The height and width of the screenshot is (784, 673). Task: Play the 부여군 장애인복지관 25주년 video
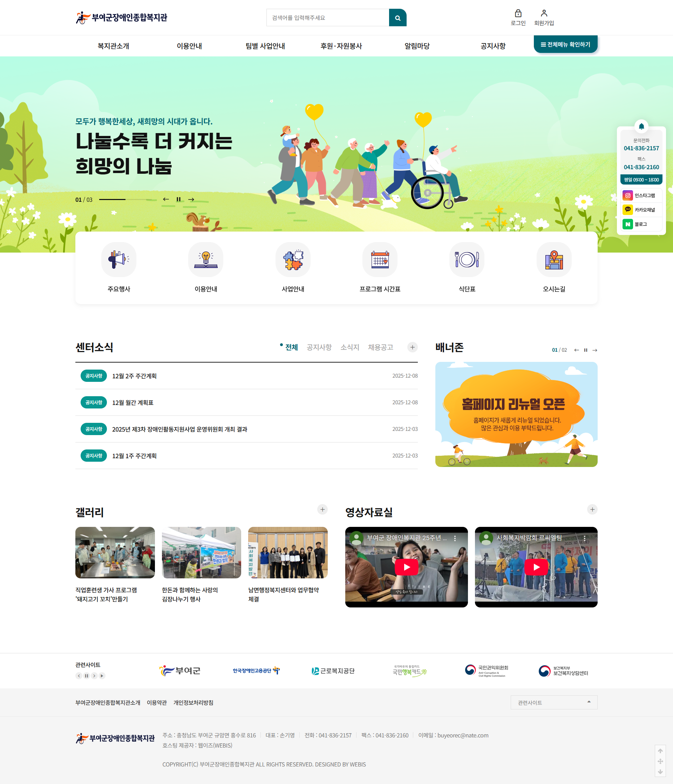pos(406,567)
